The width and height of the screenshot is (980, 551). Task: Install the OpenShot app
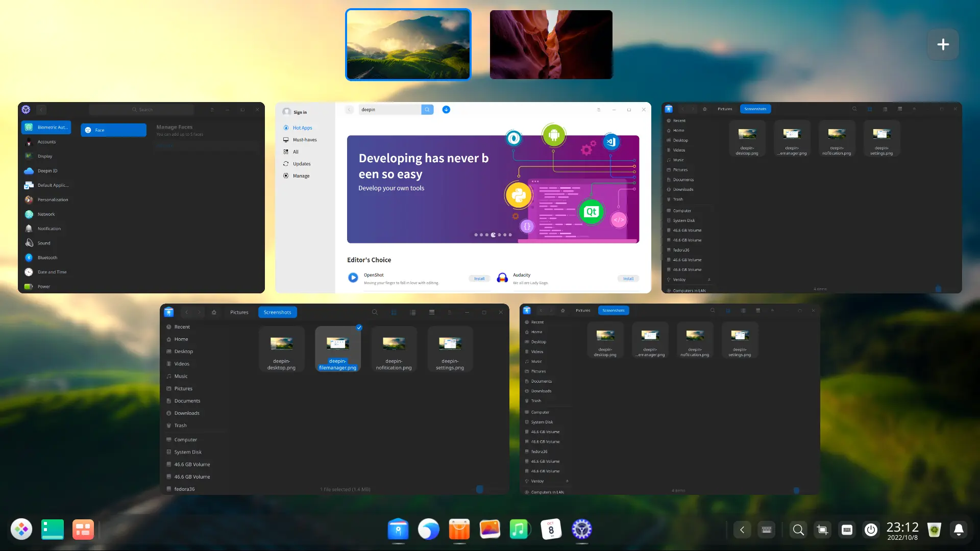tap(479, 279)
